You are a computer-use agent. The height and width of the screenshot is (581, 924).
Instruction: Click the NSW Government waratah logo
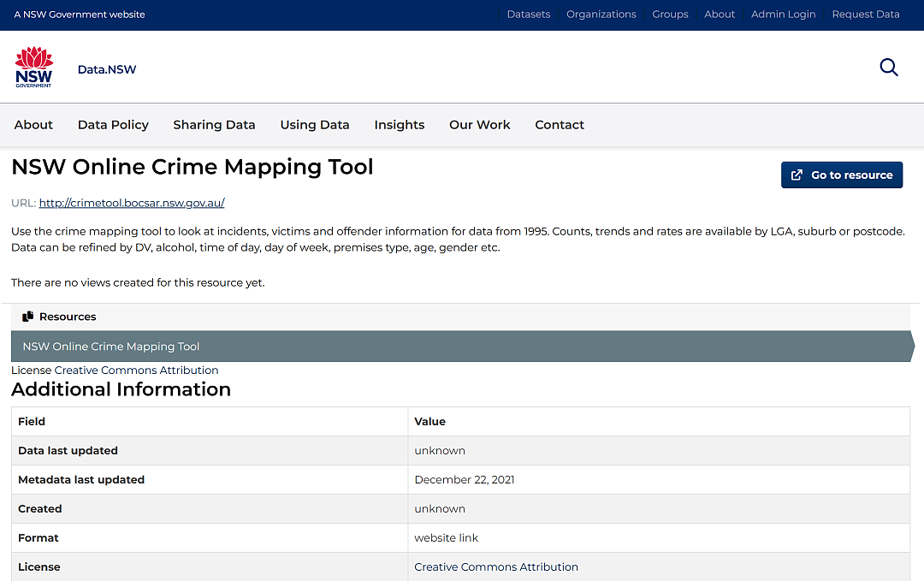pos(33,68)
